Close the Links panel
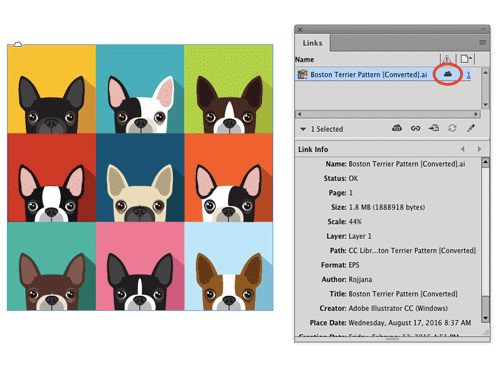The width and height of the screenshot is (500, 365). tap(300, 30)
